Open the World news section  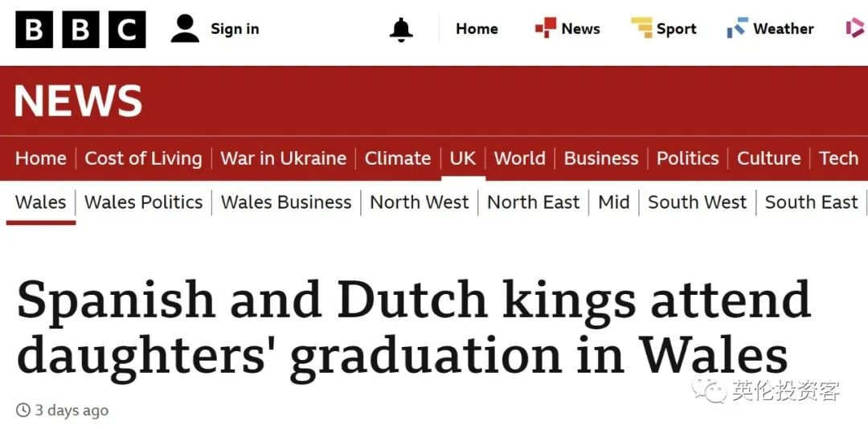(519, 158)
